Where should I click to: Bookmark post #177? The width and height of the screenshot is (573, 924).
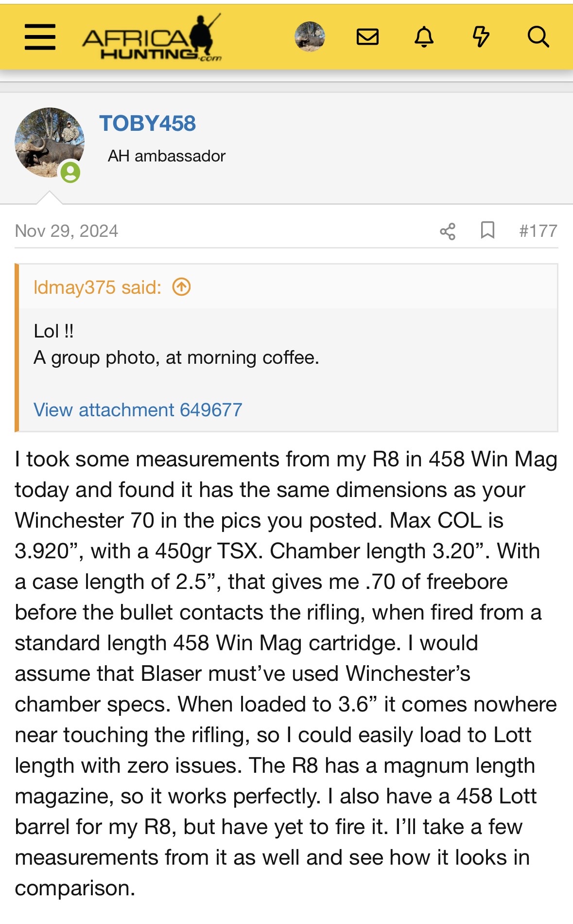(487, 230)
